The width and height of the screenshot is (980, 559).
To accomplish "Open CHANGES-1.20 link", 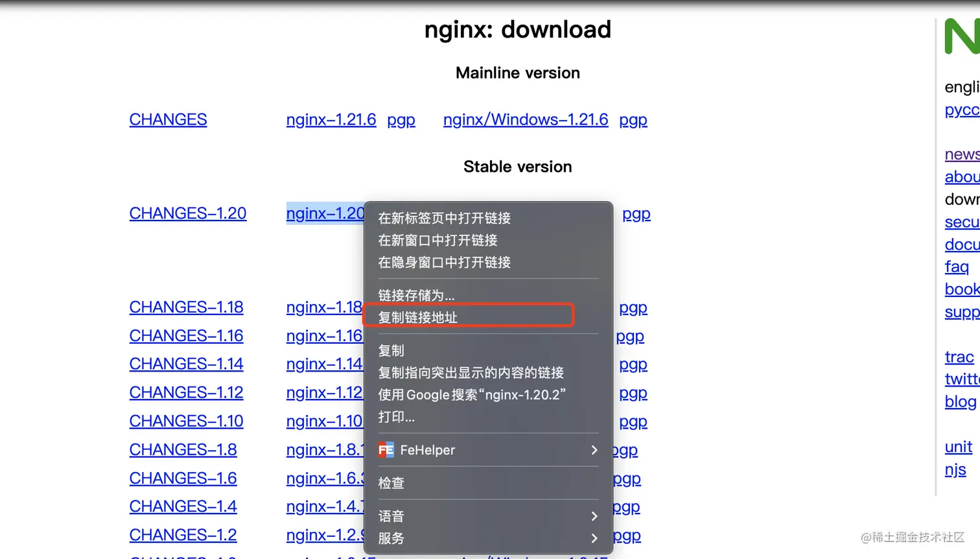I will 188,213.
